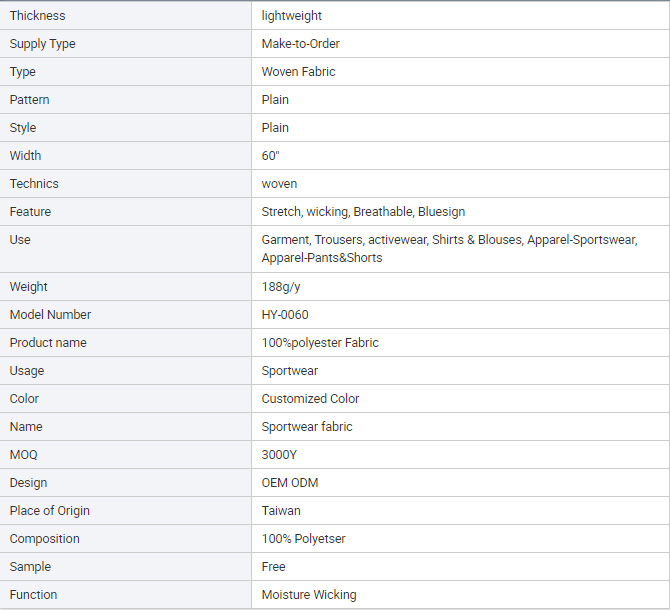Image resolution: width=670 pixels, height=610 pixels.
Task: Click the 'OEM ODM' design value
Action: coord(290,483)
